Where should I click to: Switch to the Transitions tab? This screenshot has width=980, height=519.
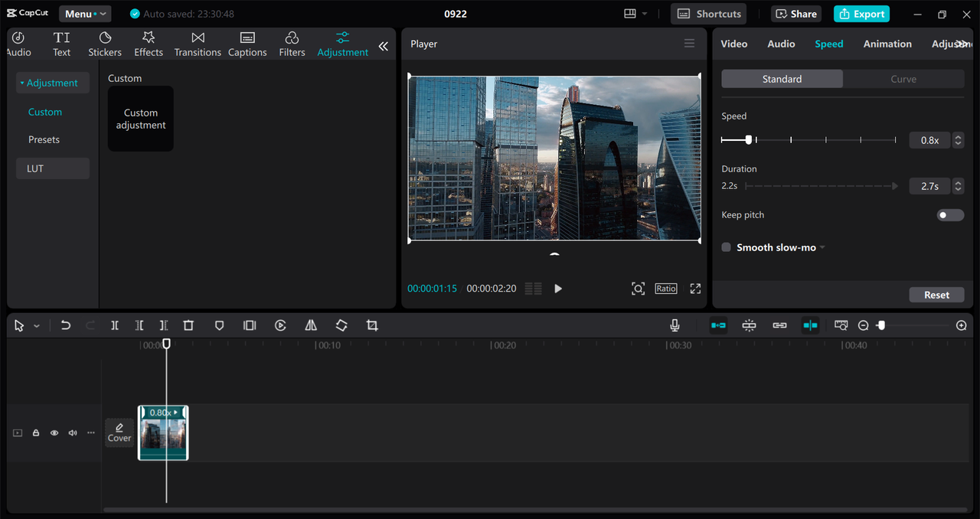pyautogui.click(x=198, y=44)
